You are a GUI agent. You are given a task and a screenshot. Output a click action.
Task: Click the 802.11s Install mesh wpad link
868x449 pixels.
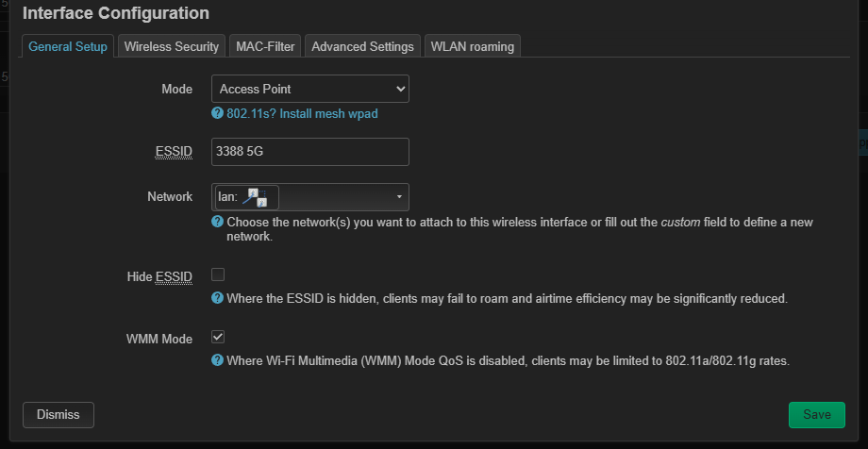(x=302, y=114)
